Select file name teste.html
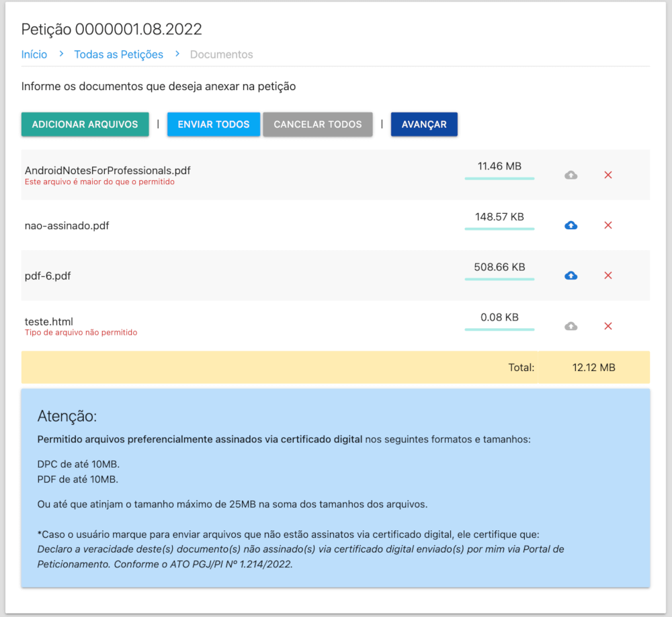This screenshot has height=617, width=672. pyautogui.click(x=49, y=321)
